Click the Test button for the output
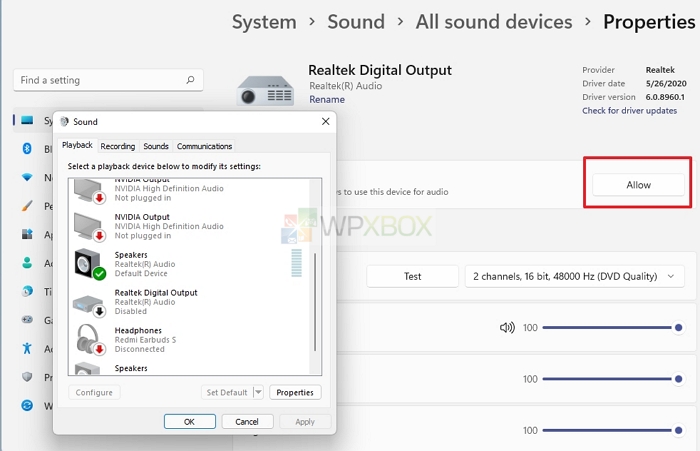Image resolution: width=700 pixels, height=451 pixels. (x=412, y=276)
